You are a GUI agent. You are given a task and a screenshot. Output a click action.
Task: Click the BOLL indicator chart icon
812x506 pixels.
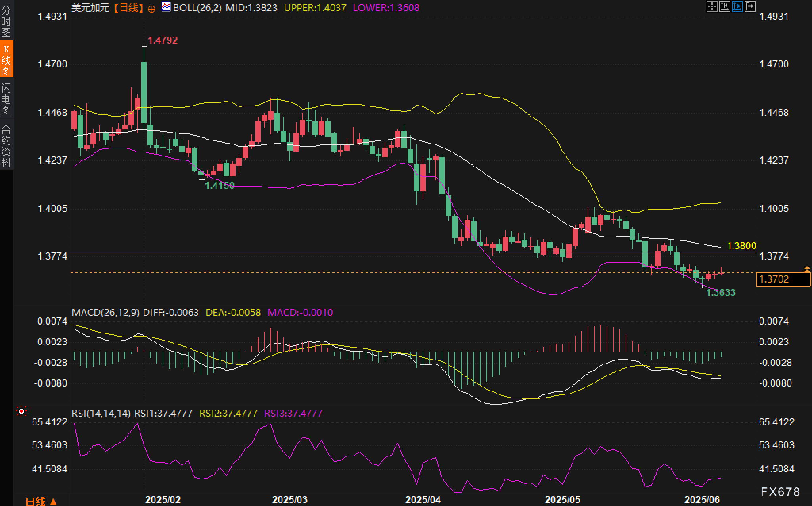click(166, 7)
